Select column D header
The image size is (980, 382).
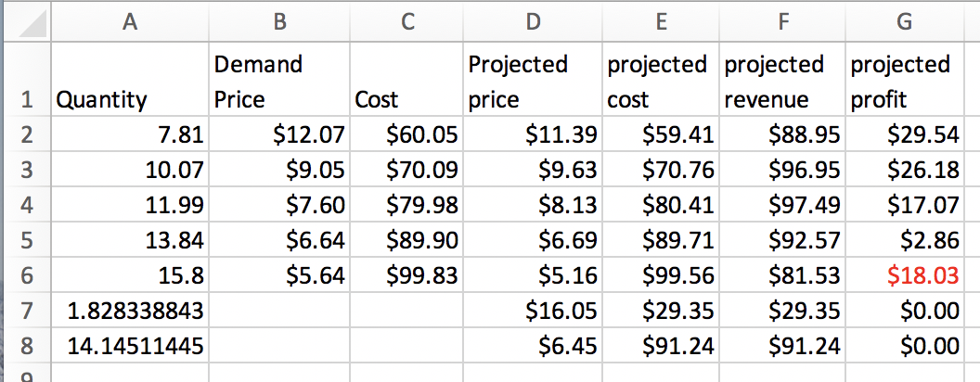point(532,21)
